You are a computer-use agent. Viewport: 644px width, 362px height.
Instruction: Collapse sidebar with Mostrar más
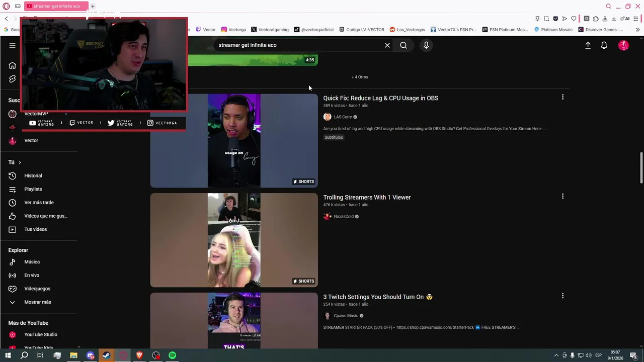(x=37, y=302)
